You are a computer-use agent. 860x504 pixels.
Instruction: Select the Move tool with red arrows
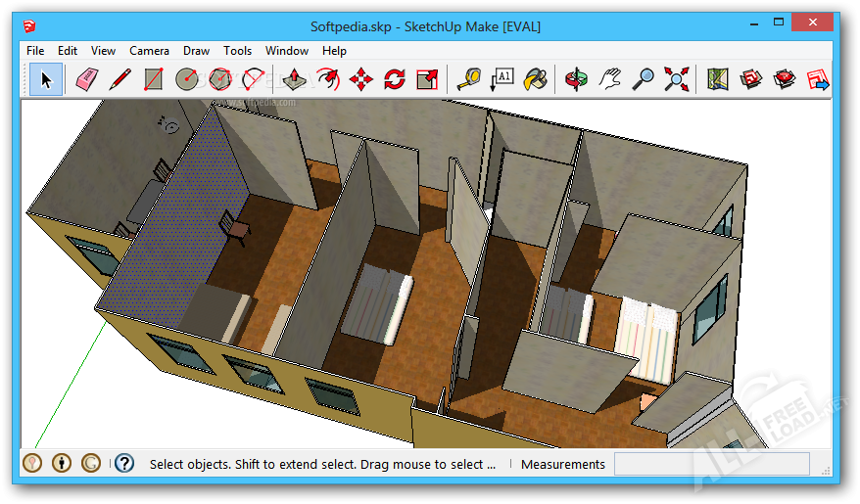[x=361, y=78]
